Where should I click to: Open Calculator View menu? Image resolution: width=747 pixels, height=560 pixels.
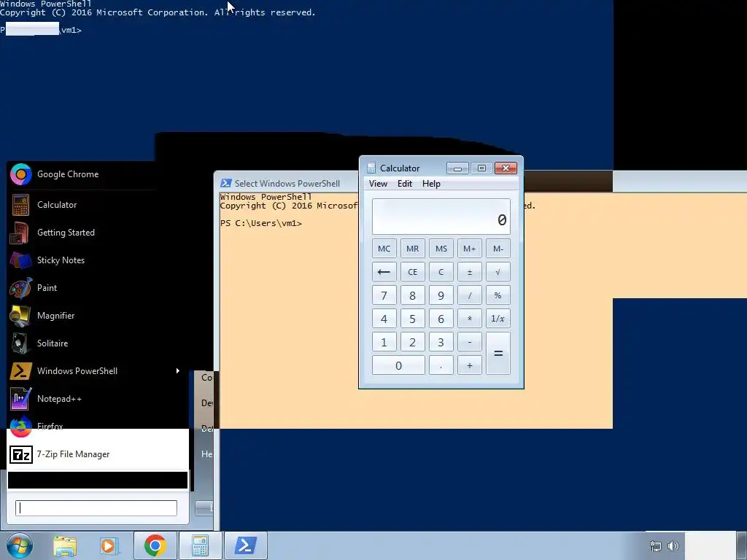378,184
